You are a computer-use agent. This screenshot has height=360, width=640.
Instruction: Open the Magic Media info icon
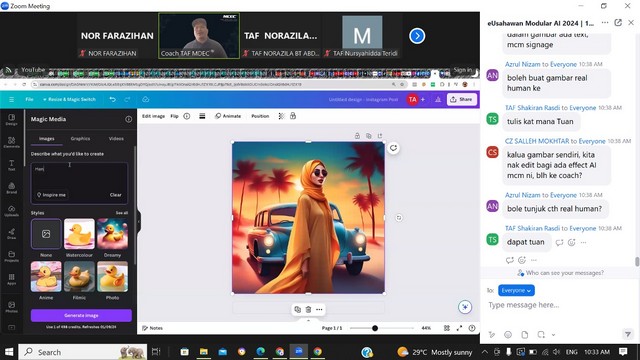pos(129,119)
